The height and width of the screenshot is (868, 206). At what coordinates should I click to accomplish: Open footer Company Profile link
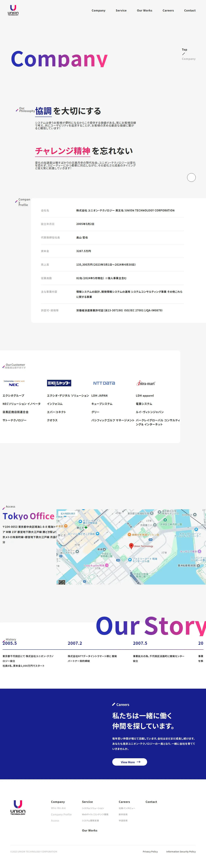point(61,815)
